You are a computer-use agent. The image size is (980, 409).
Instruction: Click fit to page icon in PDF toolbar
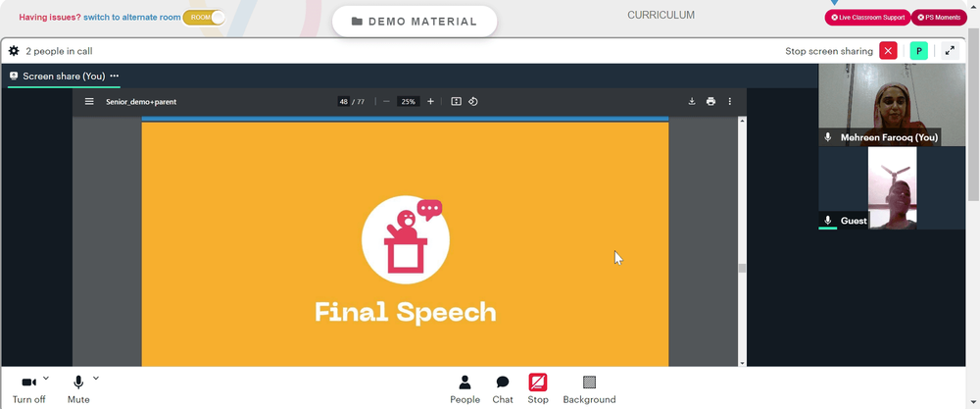457,101
